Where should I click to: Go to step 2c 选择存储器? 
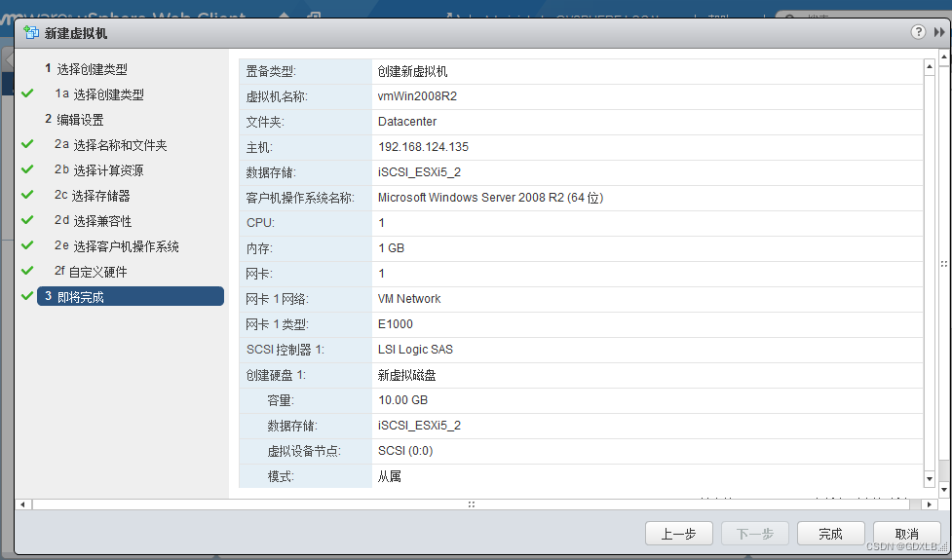coord(93,196)
